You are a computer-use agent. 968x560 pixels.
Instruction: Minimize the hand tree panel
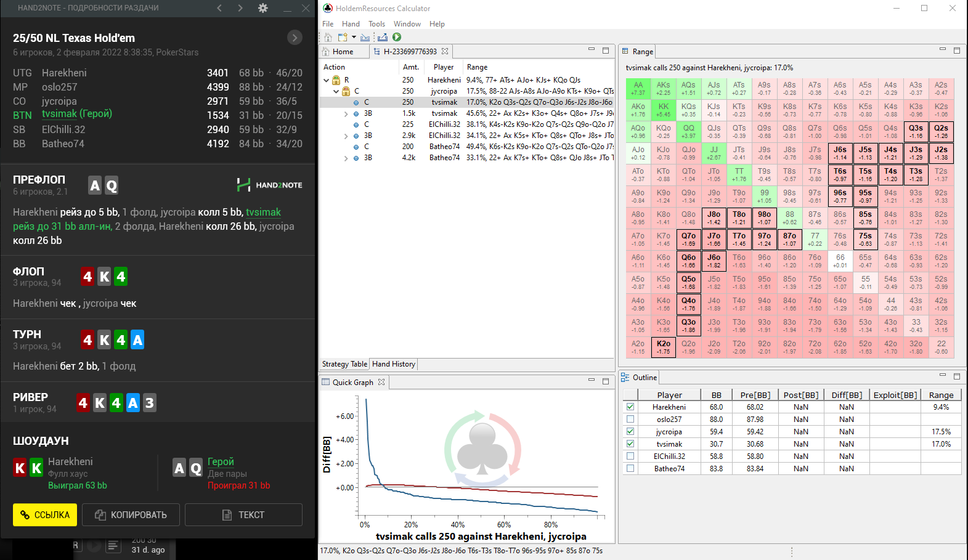[592, 49]
